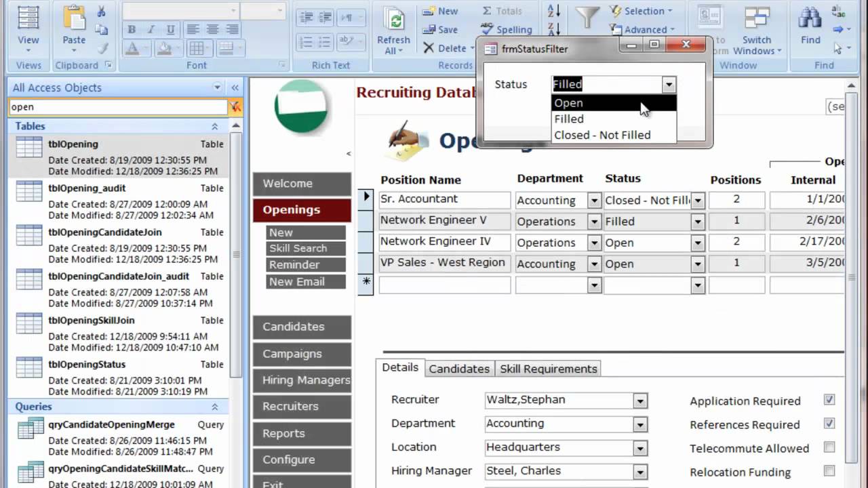The height and width of the screenshot is (488, 868).
Task: Click the Hiring Managers navigation button
Action: point(302,380)
